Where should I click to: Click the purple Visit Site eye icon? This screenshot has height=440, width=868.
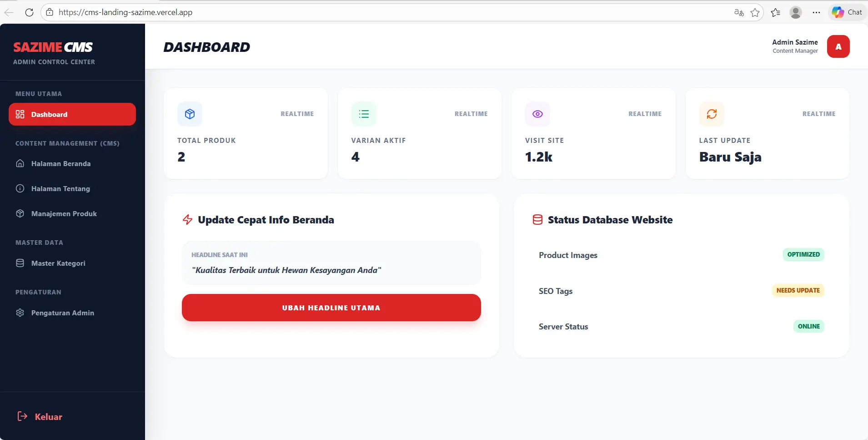(537, 114)
